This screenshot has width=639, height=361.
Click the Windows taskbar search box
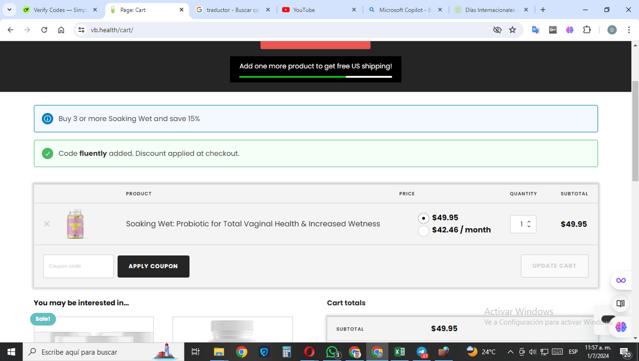[104, 352]
